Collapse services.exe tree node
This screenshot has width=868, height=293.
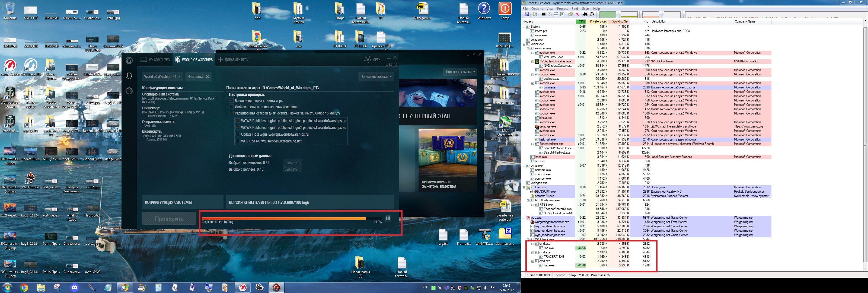click(528, 49)
